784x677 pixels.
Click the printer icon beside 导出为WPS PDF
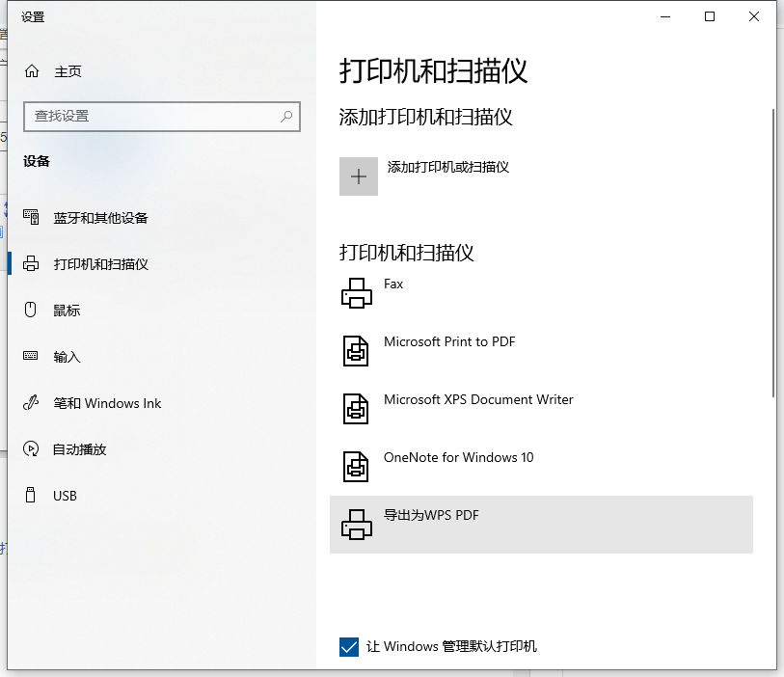point(357,524)
